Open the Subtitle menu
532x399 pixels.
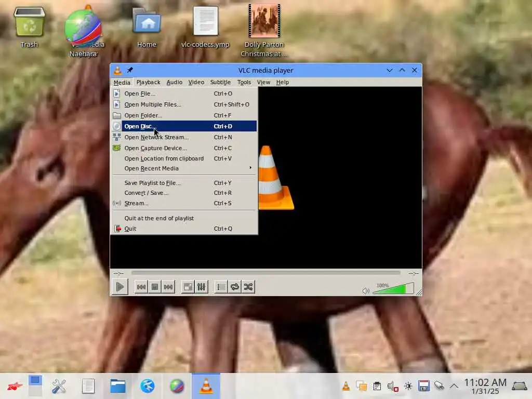(x=220, y=82)
